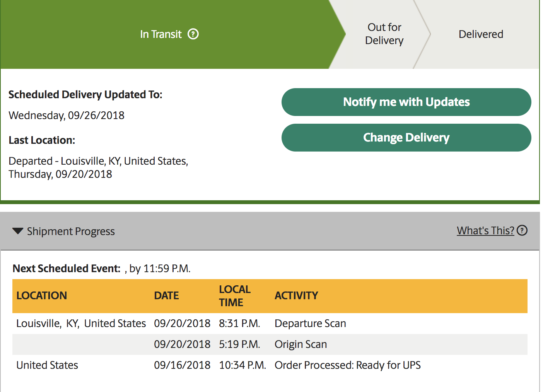Click the scheduled delivery date Wednesday, 09/26/2018
The height and width of the screenshot is (392, 543).
point(67,115)
